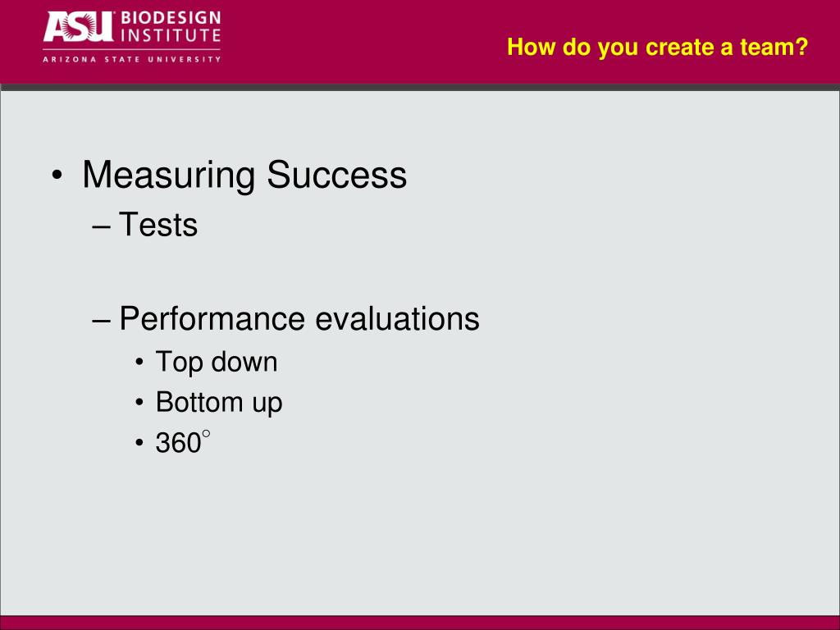Click the Biodesign Institute wordmark
Image resolution: width=840 pixels, height=630 pixels.
point(171,27)
